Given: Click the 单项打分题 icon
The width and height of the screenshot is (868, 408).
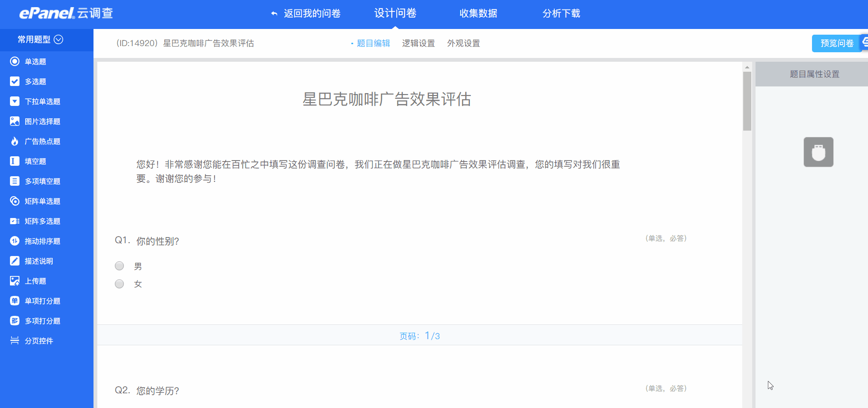Looking at the screenshot, I should pos(15,301).
